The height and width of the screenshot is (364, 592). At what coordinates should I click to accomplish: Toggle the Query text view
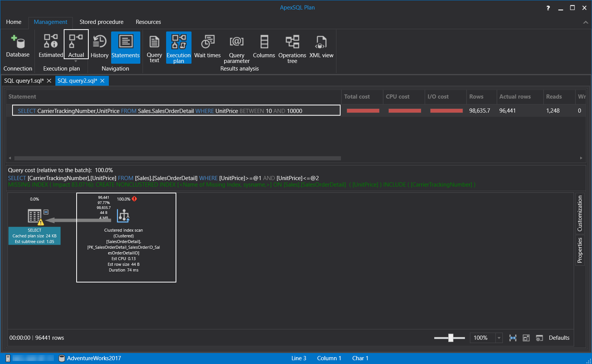click(x=154, y=47)
